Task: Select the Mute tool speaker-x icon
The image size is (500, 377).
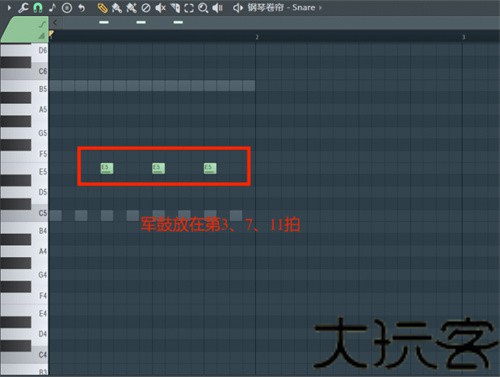Action: 160,8
